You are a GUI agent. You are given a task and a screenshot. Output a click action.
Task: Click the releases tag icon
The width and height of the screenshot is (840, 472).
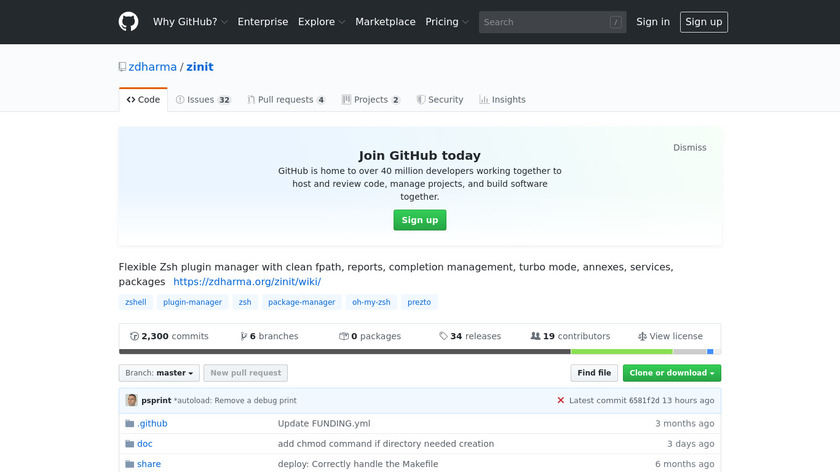pyautogui.click(x=443, y=336)
